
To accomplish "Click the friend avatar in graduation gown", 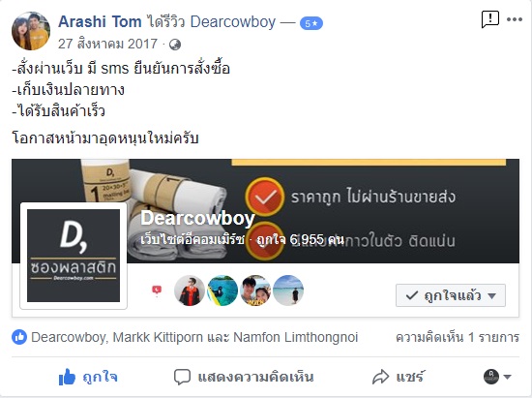I will coord(190,291).
